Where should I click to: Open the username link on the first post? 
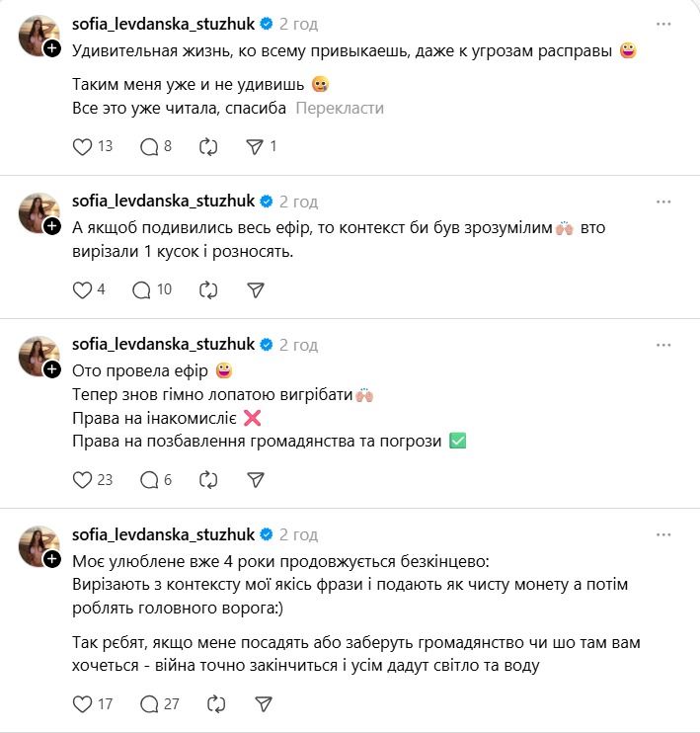(x=163, y=23)
